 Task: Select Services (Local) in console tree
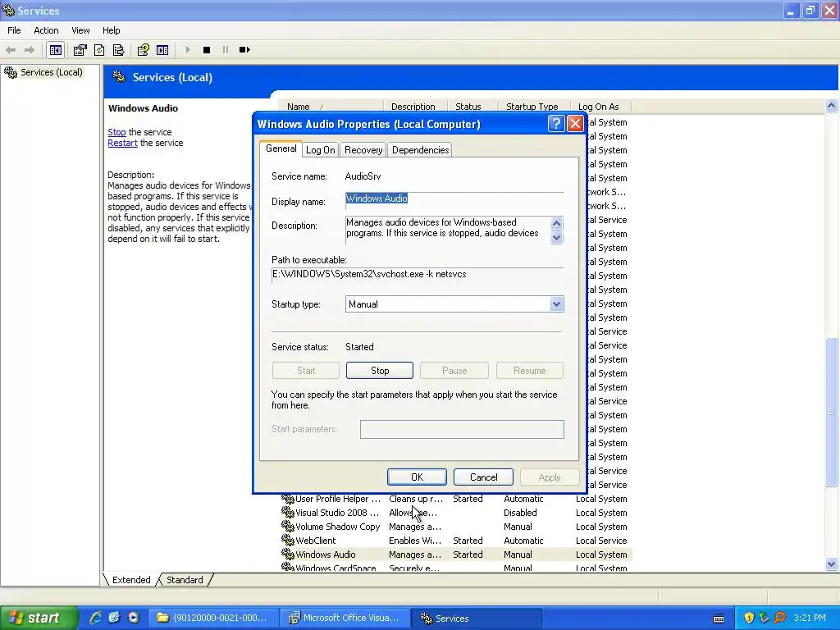(51, 72)
